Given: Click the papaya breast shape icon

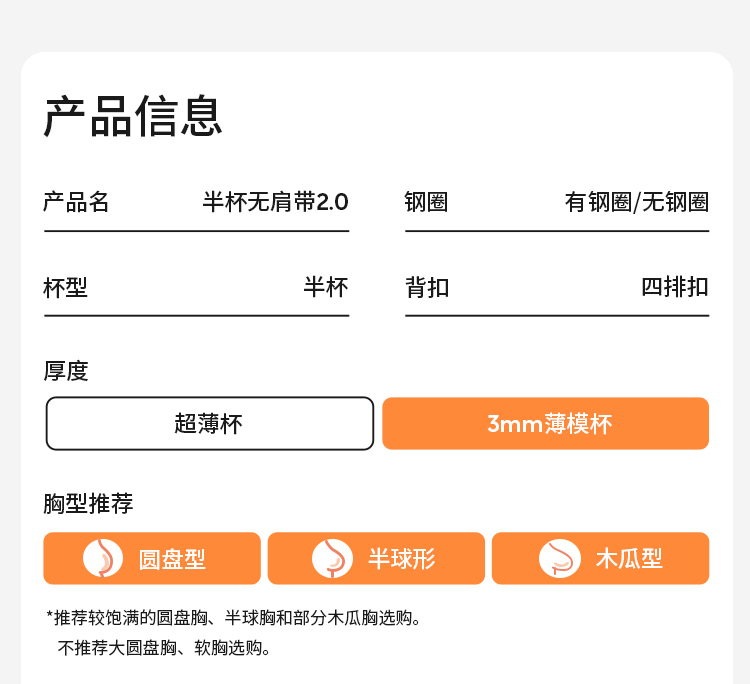Looking at the screenshot, I should pyautogui.click(x=560, y=558).
